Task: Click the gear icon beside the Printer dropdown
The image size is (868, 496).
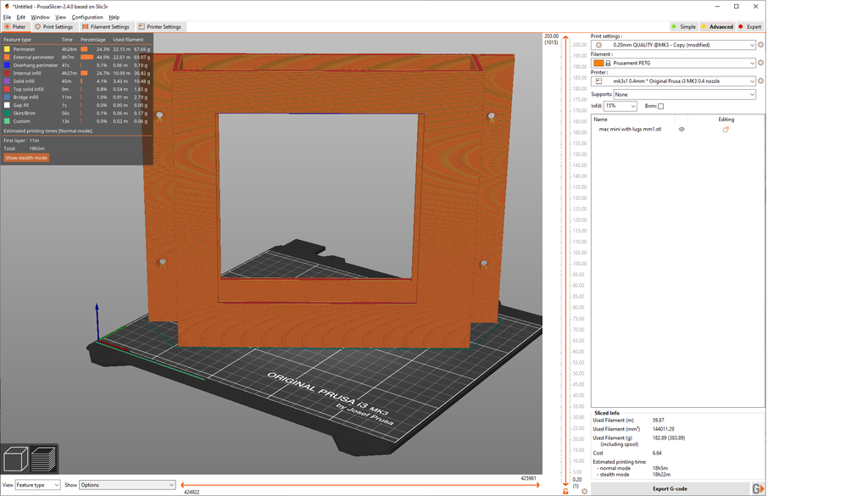Action: tap(760, 81)
